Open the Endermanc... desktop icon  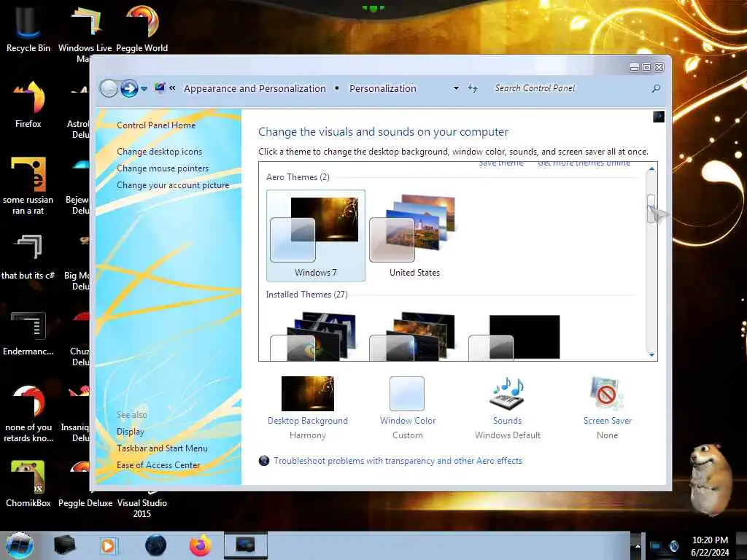pyautogui.click(x=28, y=332)
